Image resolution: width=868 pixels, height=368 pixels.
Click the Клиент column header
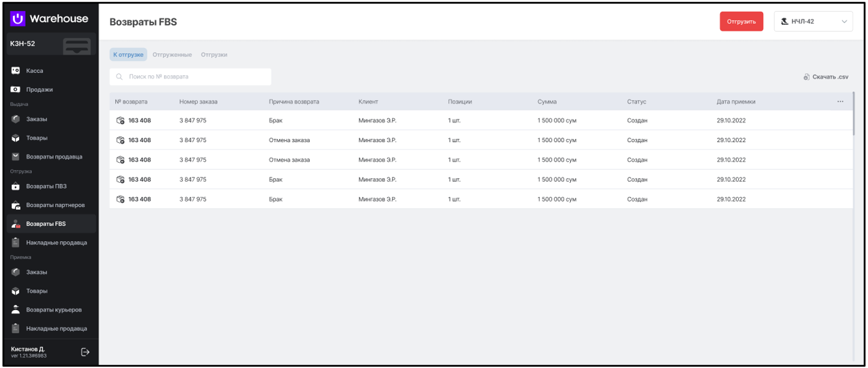click(x=368, y=102)
